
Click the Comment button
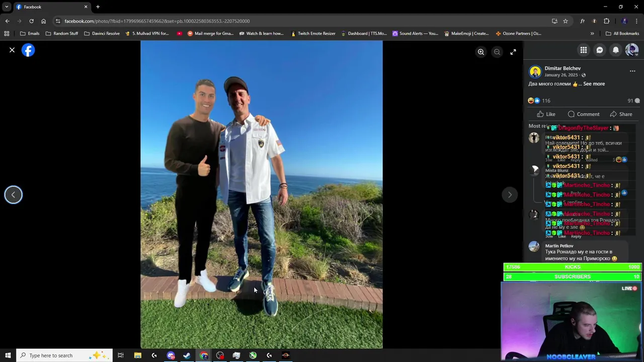click(x=584, y=114)
